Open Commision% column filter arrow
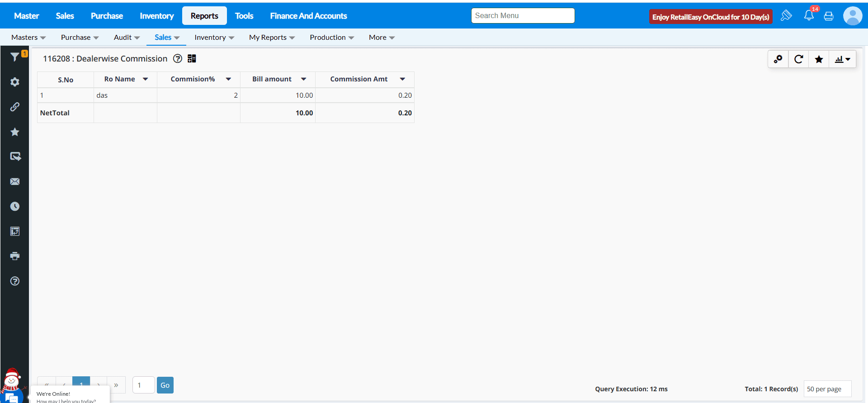This screenshot has height=403, width=868. click(229, 79)
